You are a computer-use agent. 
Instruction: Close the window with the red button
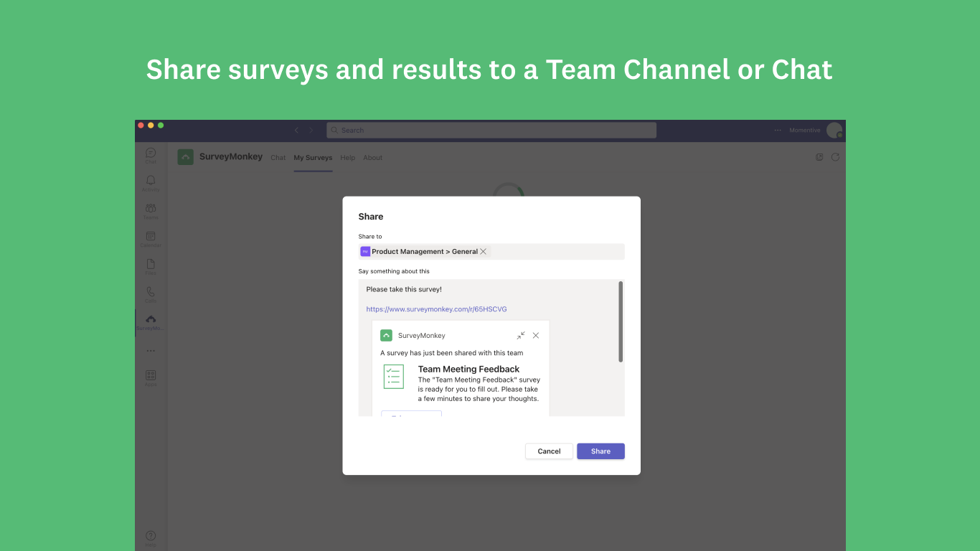tap(141, 125)
